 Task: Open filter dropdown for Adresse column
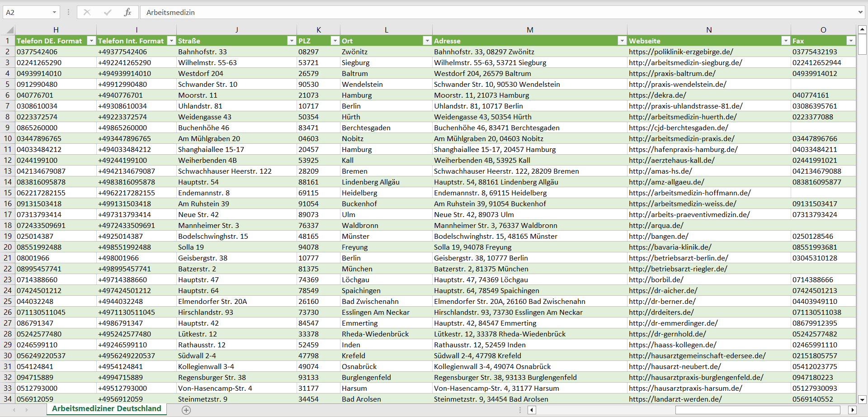622,41
